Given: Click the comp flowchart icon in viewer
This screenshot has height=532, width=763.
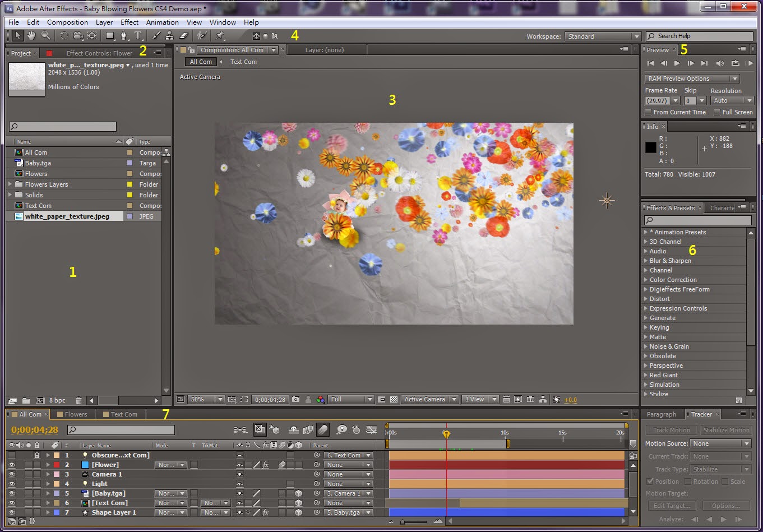Looking at the screenshot, I should (x=543, y=399).
